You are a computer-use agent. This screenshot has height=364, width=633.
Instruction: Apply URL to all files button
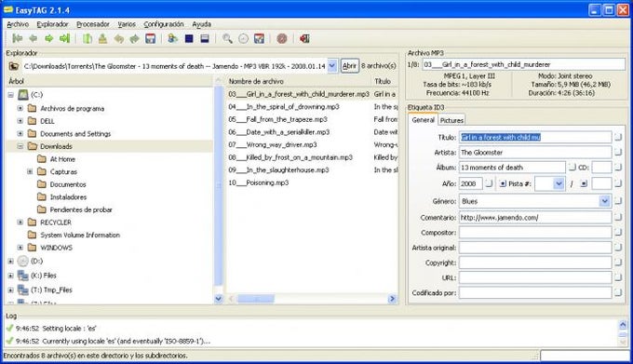click(x=618, y=277)
